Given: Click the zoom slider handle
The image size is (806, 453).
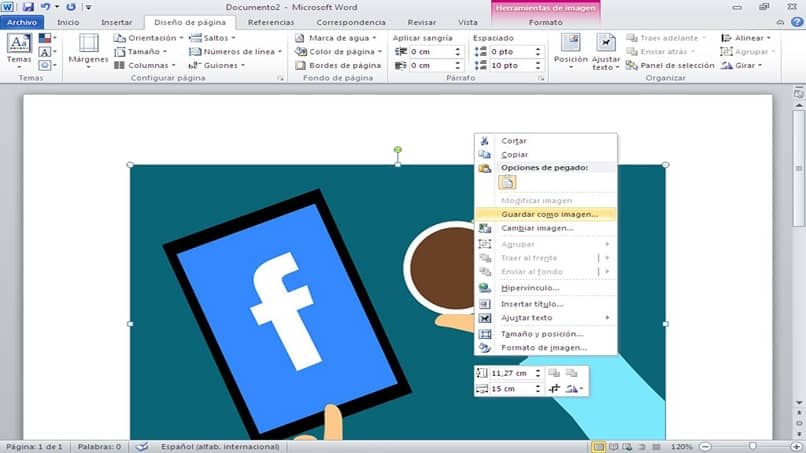Looking at the screenshot, I should [x=753, y=447].
